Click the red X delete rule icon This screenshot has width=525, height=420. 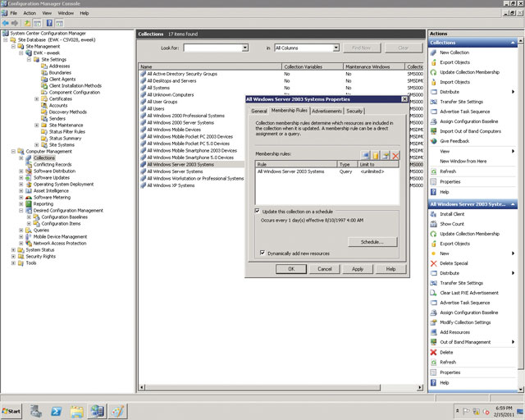(x=395, y=155)
